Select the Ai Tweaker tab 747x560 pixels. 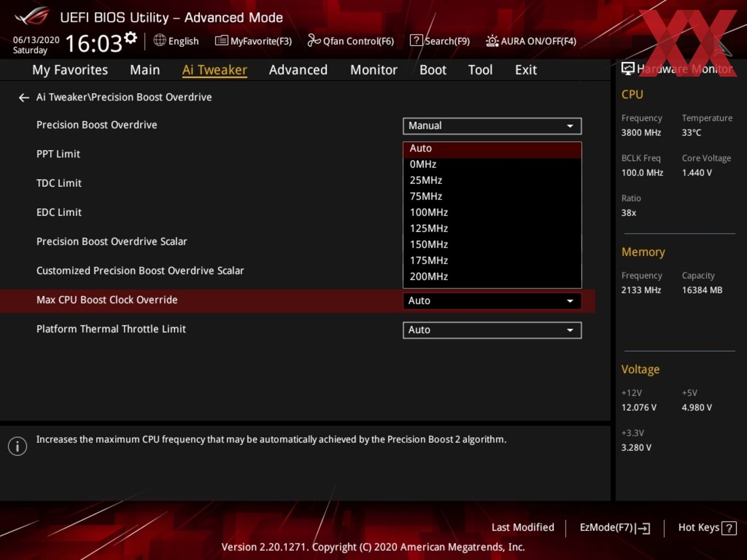[x=215, y=70]
